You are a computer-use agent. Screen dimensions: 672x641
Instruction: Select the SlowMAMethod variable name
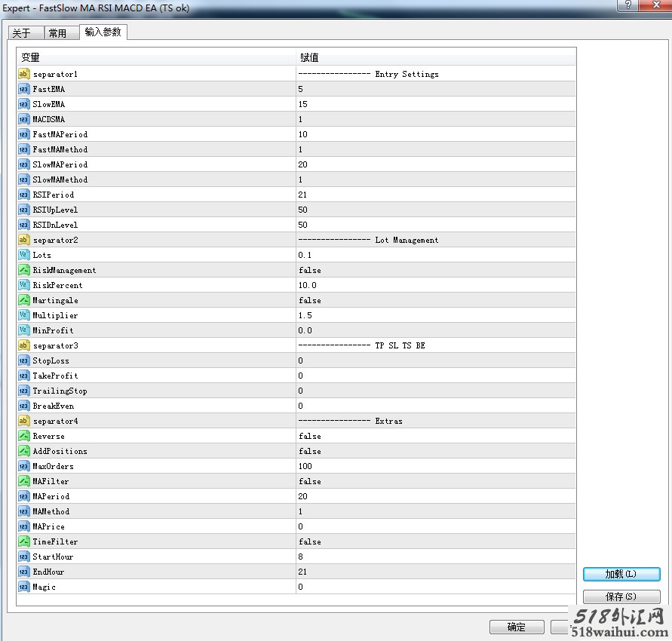point(60,179)
